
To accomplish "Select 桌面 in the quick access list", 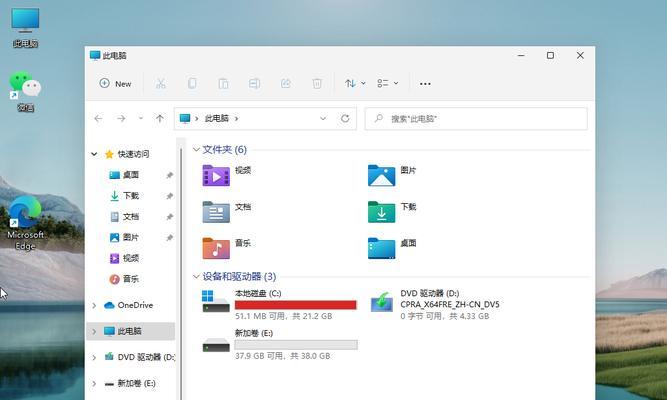I will [131, 175].
